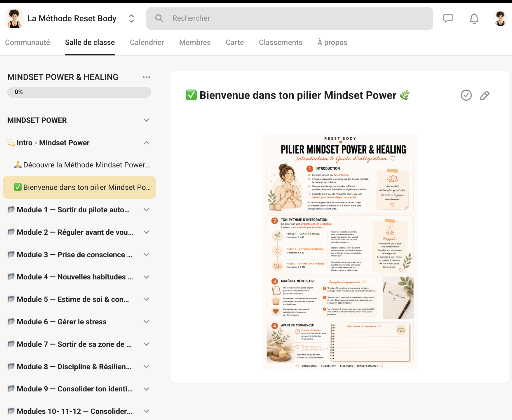The width and height of the screenshot is (512, 420).
Task: Open the Membres tab
Action: (195, 43)
